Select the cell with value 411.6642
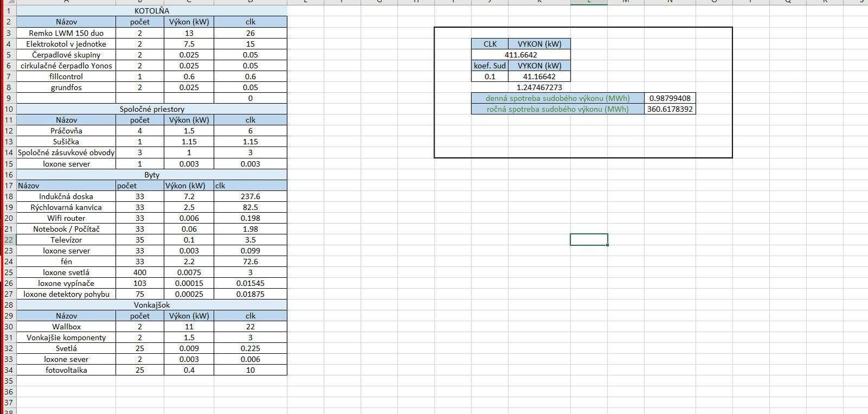This screenshot has width=868, height=414. tap(521, 55)
